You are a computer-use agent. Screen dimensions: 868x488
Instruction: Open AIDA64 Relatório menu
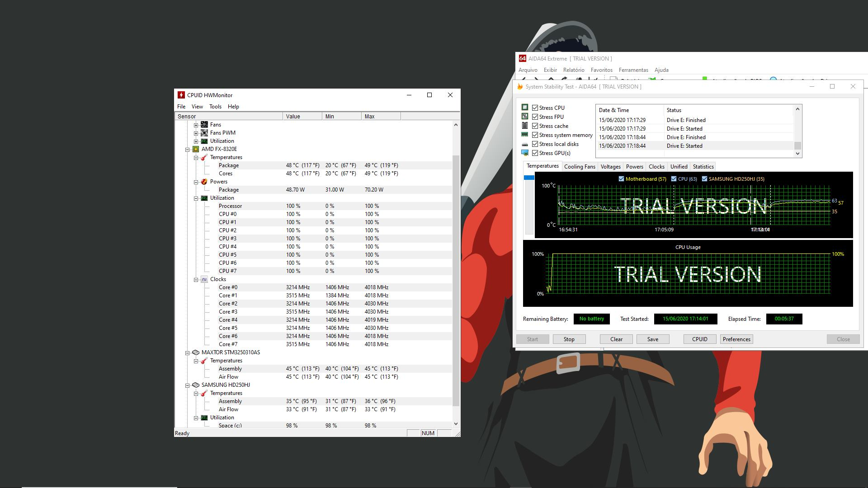click(x=574, y=70)
